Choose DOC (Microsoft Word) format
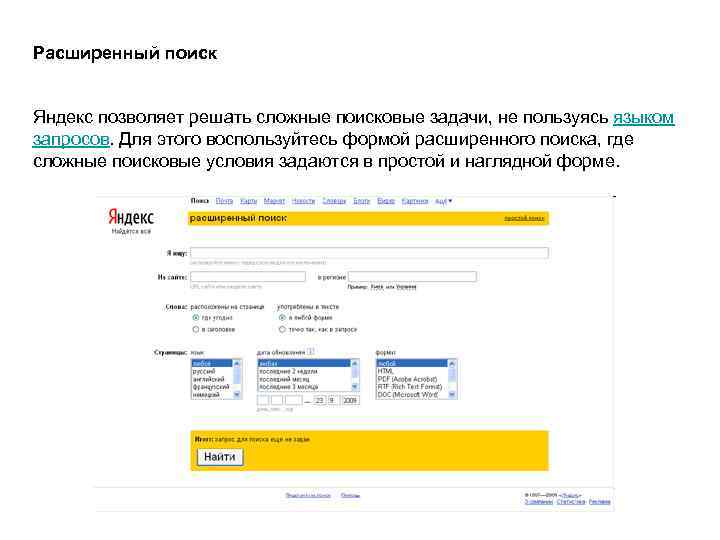Screen dimensions: 720x540 pyautogui.click(x=412, y=395)
